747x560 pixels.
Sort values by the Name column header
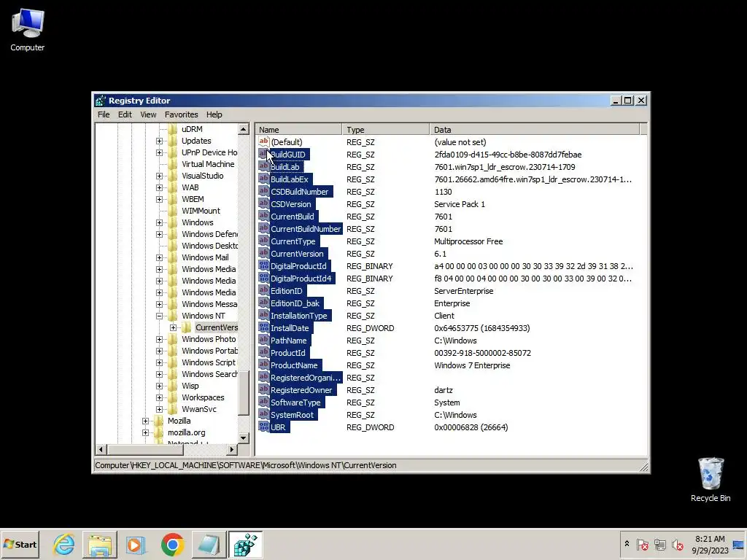[x=298, y=130]
